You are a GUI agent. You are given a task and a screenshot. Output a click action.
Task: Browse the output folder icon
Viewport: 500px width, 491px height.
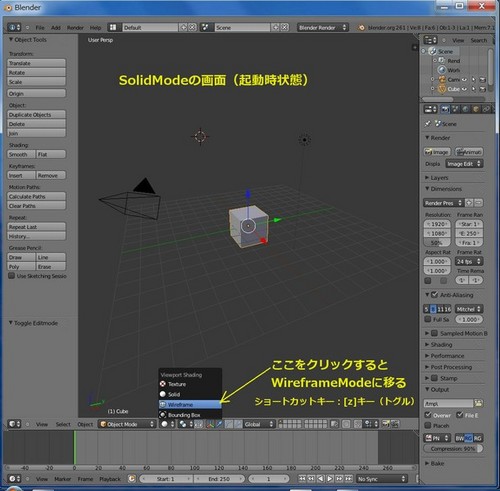point(478,403)
